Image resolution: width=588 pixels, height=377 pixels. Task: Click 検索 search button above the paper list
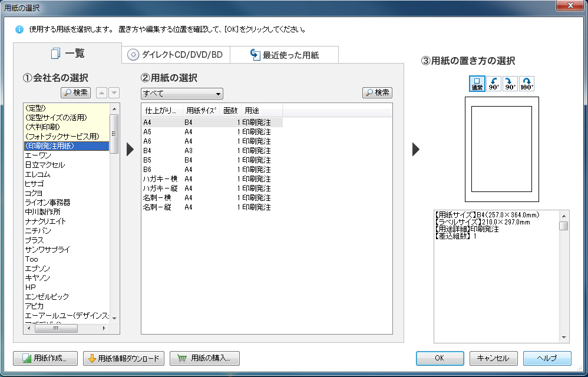[x=377, y=92]
